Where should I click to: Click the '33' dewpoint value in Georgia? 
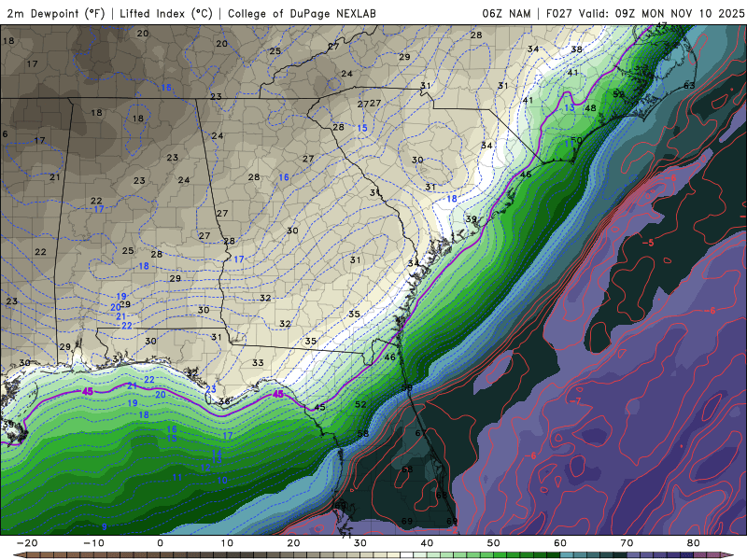point(258,363)
